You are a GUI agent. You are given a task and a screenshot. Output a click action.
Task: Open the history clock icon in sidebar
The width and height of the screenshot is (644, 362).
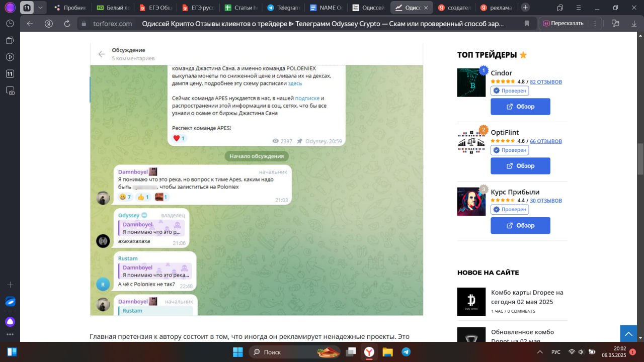(10, 24)
